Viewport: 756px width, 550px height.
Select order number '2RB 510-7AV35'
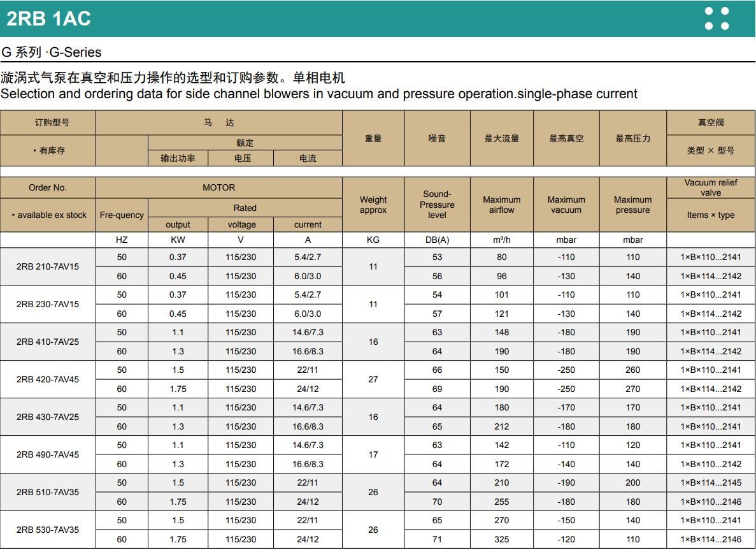click(48, 492)
